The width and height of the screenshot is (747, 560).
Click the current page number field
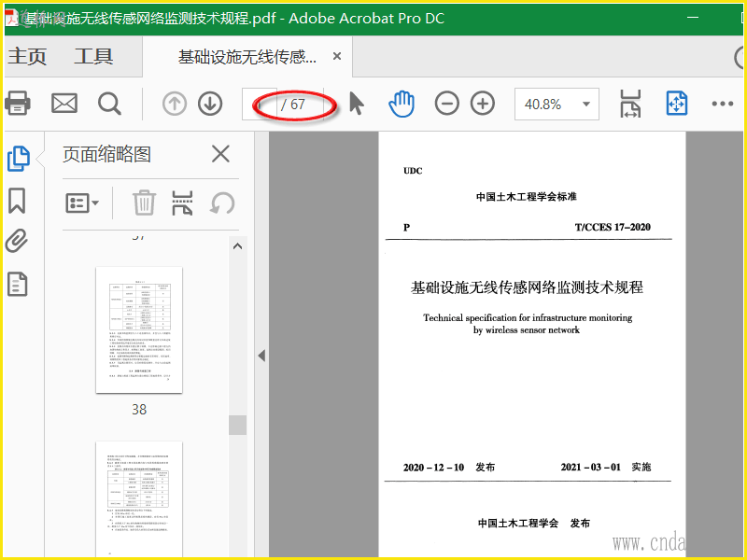pos(260,104)
